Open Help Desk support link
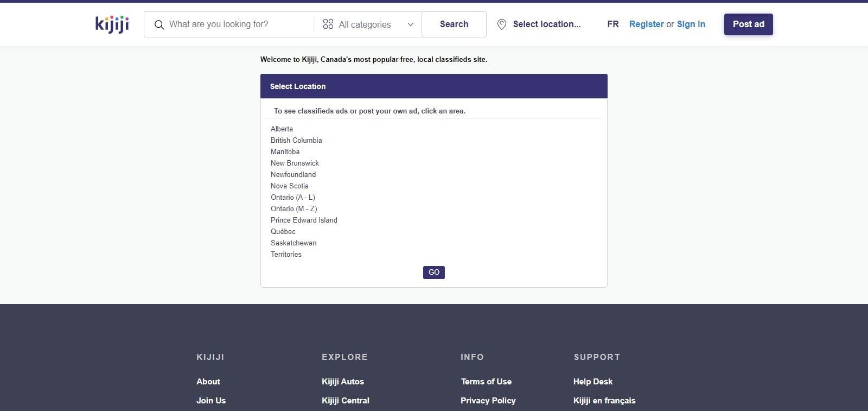Image resolution: width=868 pixels, height=411 pixels. pyautogui.click(x=593, y=382)
